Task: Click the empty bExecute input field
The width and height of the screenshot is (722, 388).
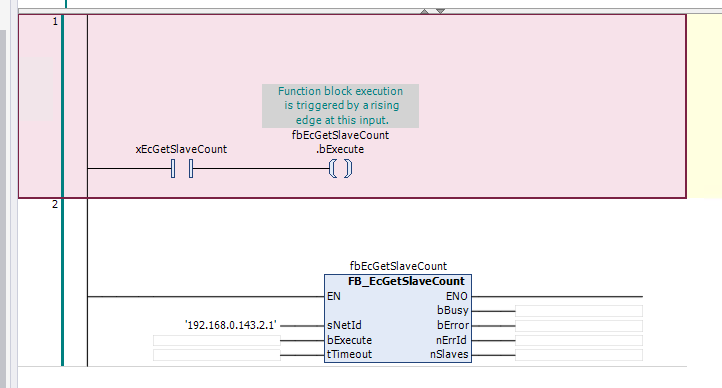Action: (216, 341)
